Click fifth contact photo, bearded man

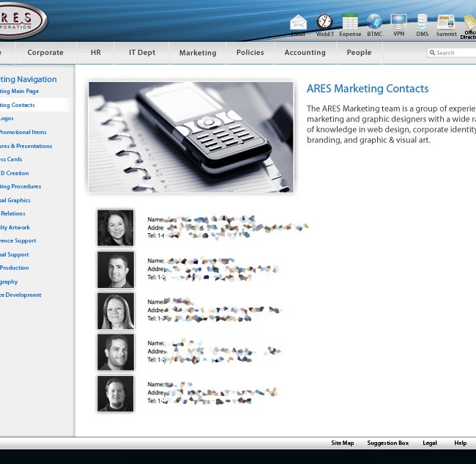click(116, 394)
